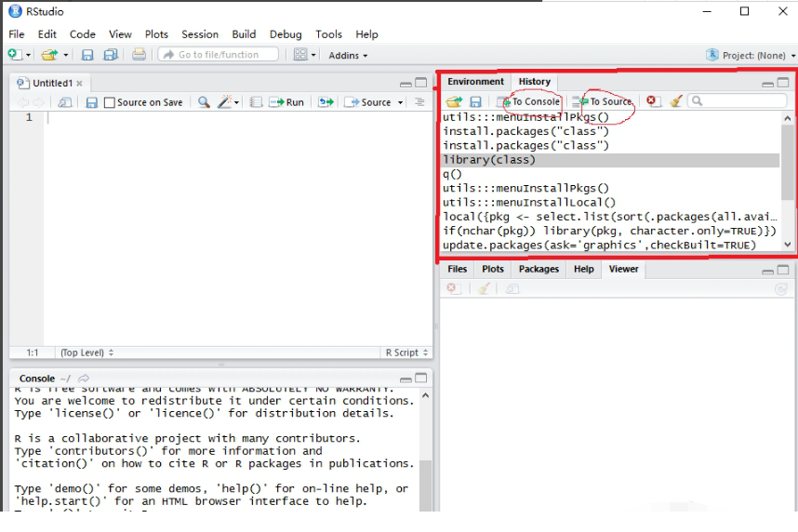Switch to the Files tab

(457, 269)
